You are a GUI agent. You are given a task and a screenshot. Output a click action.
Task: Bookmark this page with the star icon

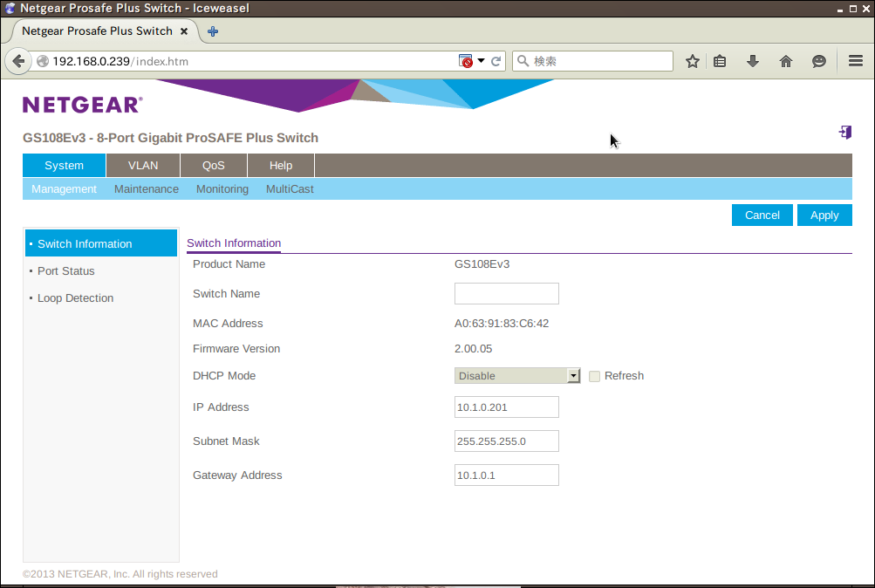coord(693,61)
